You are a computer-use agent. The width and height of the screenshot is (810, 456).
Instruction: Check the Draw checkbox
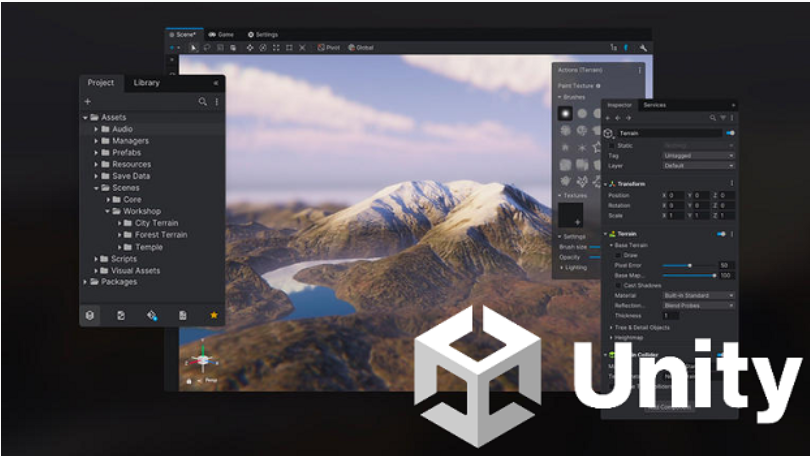[618, 255]
